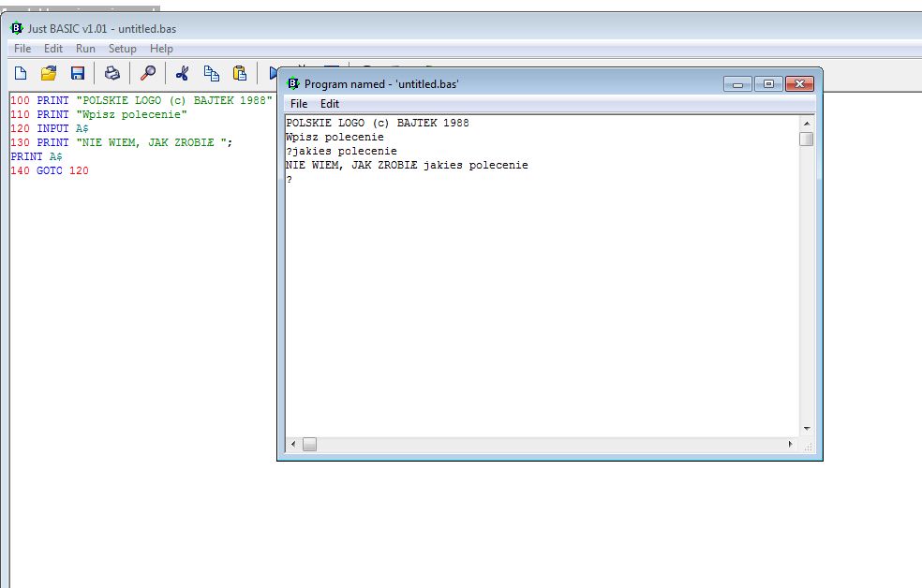Paste using the clipboard toolbar icon
The width and height of the screenshot is (922, 588).
click(x=240, y=73)
